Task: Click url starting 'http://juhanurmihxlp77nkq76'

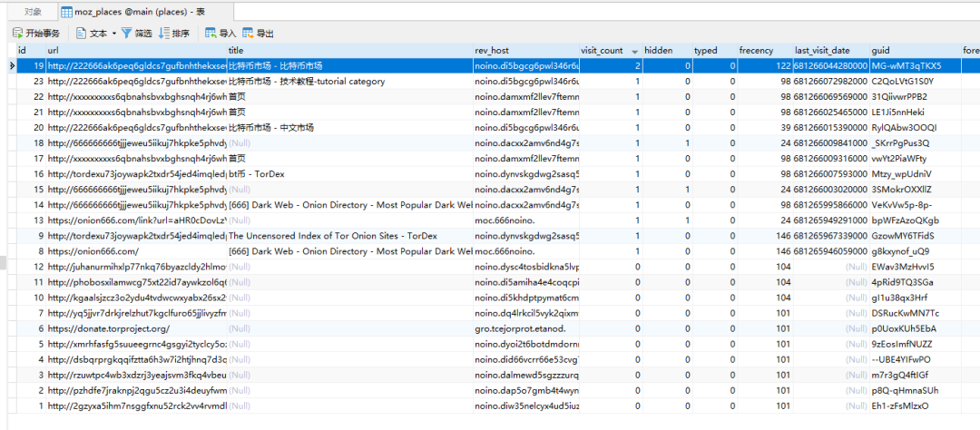Action: coord(135,267)
